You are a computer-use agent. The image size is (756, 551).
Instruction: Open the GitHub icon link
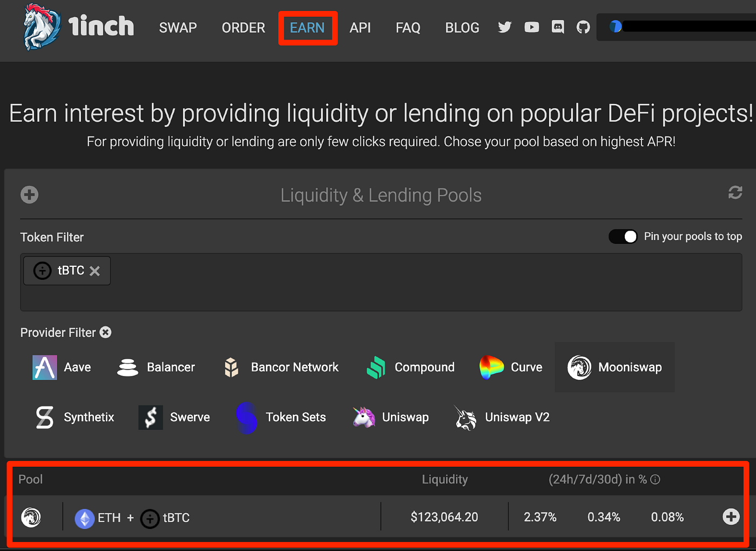583,27
